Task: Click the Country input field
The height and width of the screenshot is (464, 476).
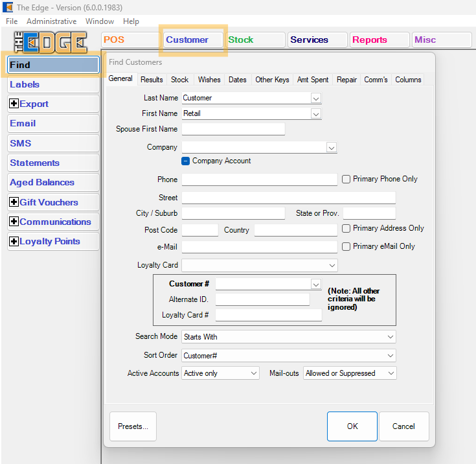Action: coord(296,230)
